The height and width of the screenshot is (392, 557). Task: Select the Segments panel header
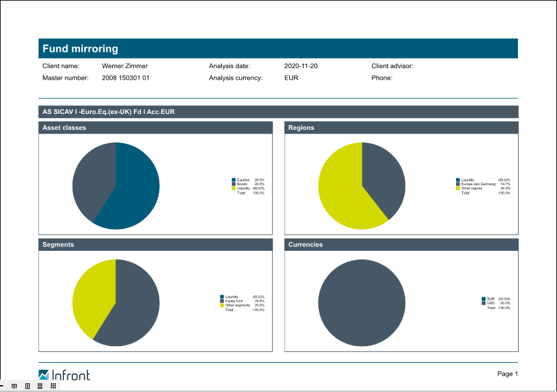pos(156,245)
